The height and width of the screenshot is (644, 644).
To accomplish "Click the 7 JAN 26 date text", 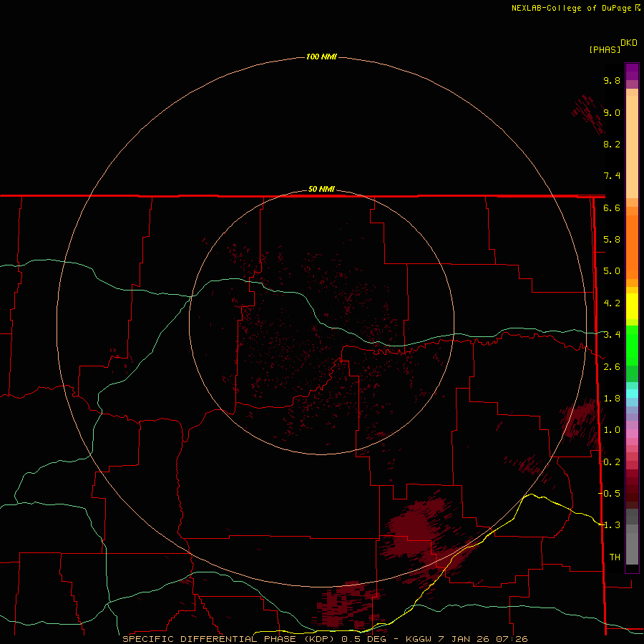I will click(x=464, y=639).
